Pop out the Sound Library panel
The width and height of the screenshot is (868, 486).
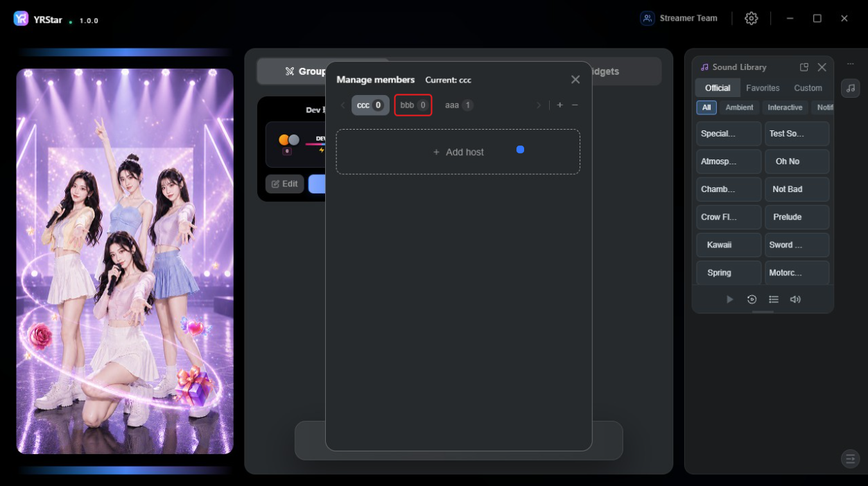[804, 67]
